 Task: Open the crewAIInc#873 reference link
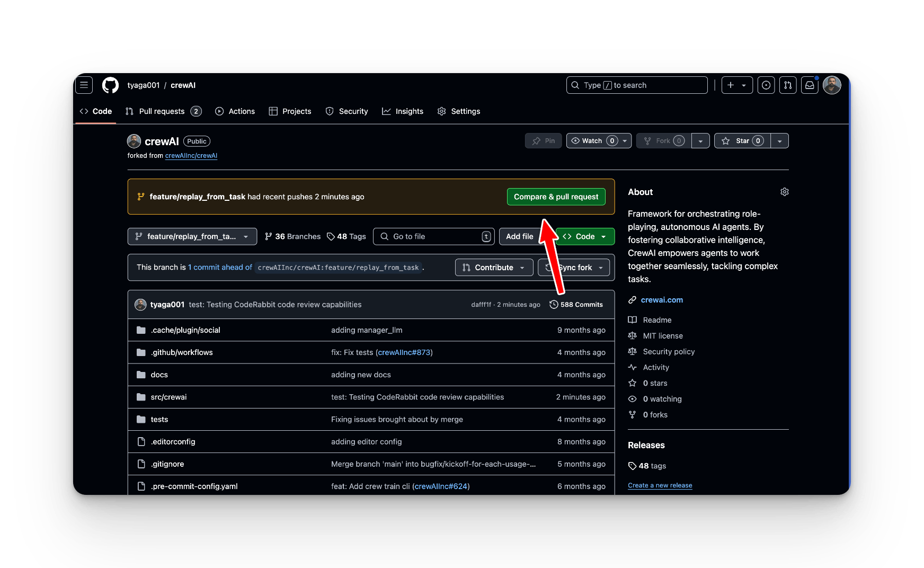click(x=404, y=352)
